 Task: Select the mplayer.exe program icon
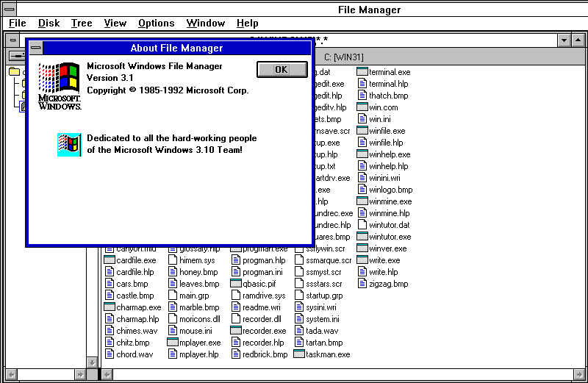click(173, 343)
